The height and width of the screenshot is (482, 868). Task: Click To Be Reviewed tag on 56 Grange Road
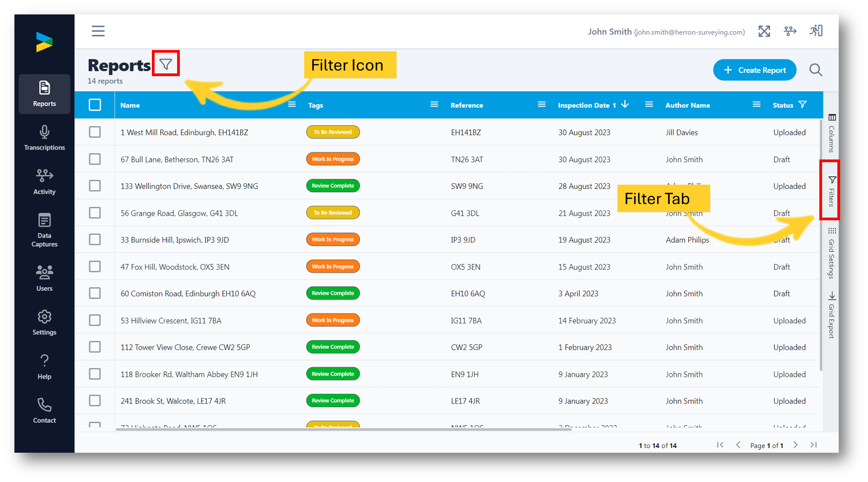(x=333, y=213)
